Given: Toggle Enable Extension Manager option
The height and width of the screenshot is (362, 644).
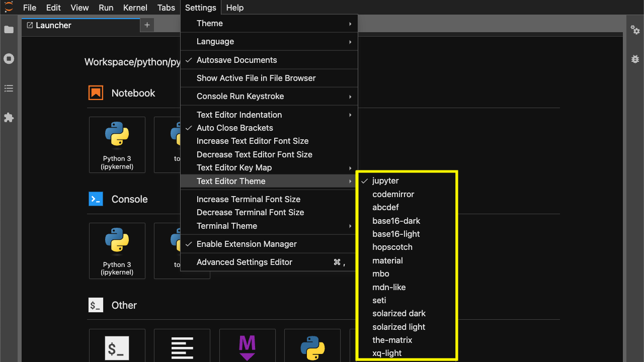Looking at the screenshot, I should point(269,244).
